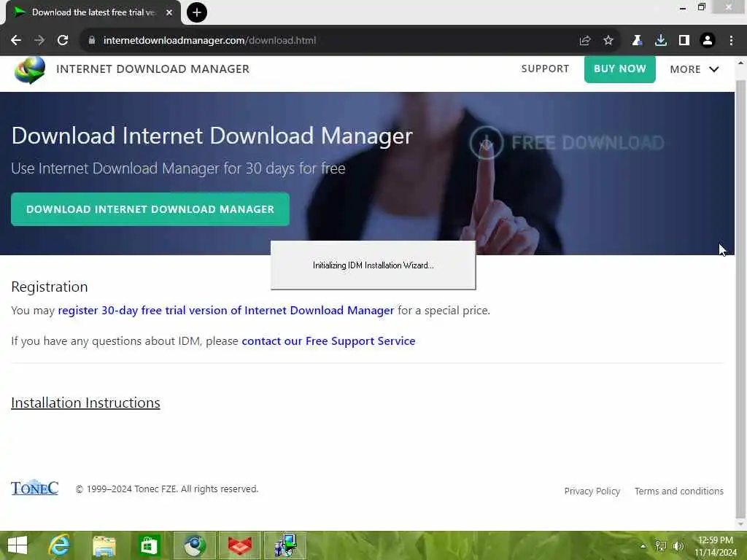Screen dimensions: 747x560
Task: Click the IDM installer taskbar icon
Action: click(x=285, y=545)
